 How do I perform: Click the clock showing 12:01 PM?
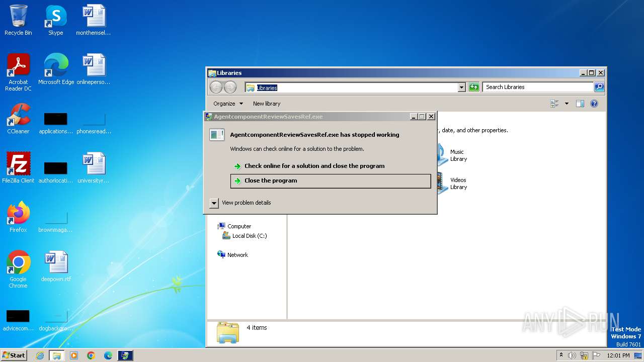[618, 355]
